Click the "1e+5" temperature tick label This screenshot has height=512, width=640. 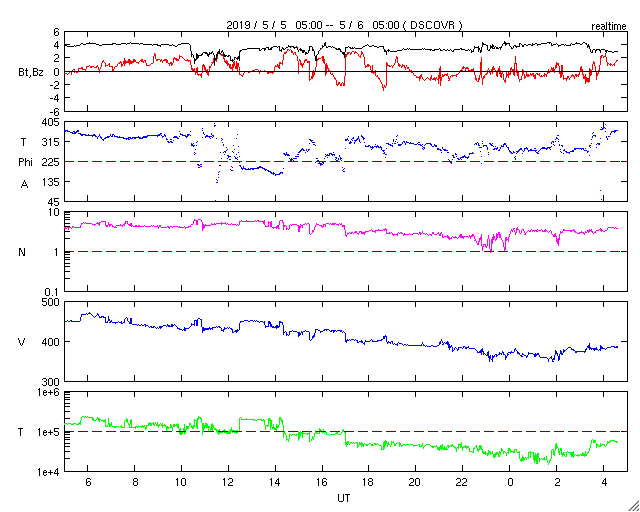pyautogui.click(x=49, y=432)
